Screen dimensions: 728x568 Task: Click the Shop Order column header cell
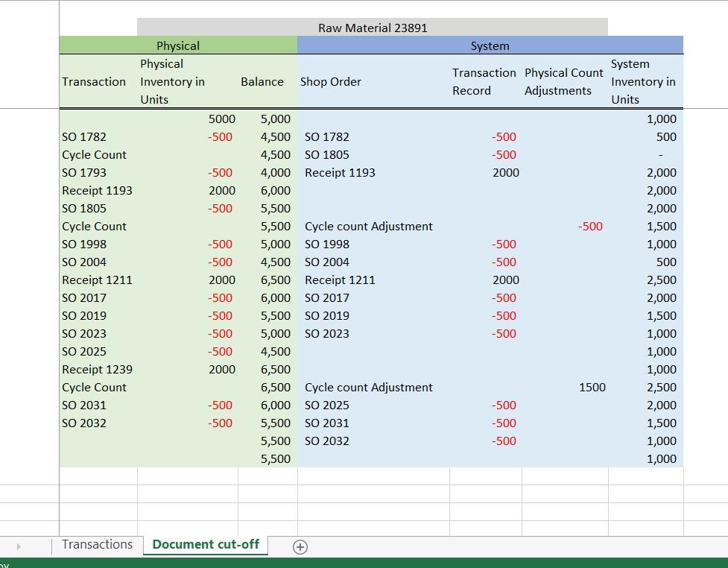pos(331,82)
